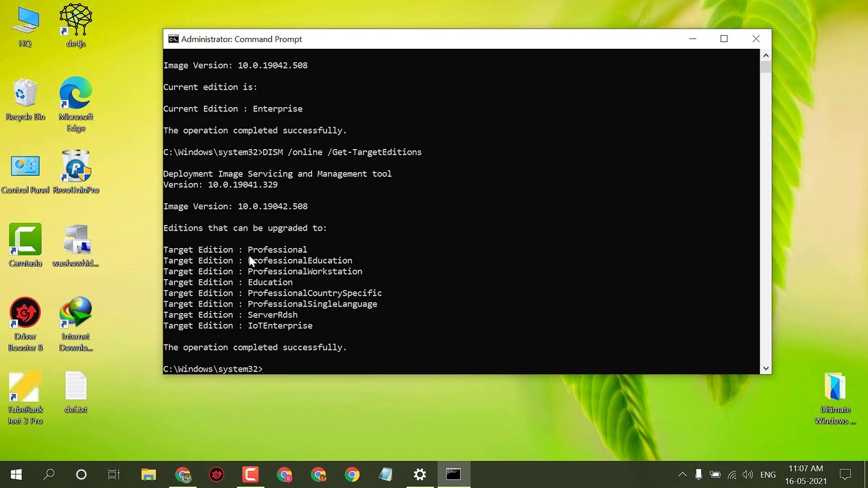The height and width of the screenshot is (488, 868).
Task: Select the TubeRank Jeet 3 Pro shortcut
Action: tap(25, 399)
